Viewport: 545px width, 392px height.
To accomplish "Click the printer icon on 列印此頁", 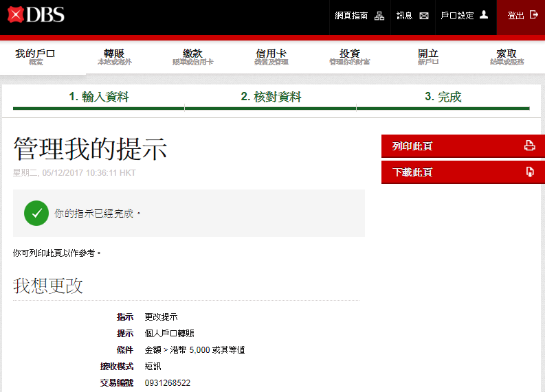I will pos(529,146).
